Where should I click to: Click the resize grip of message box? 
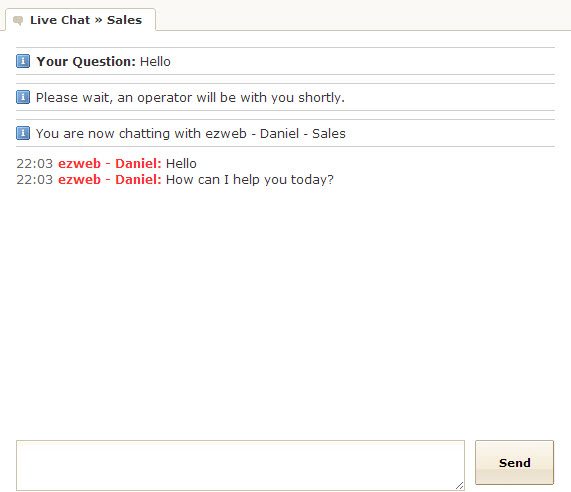click(x=460, y=485)
